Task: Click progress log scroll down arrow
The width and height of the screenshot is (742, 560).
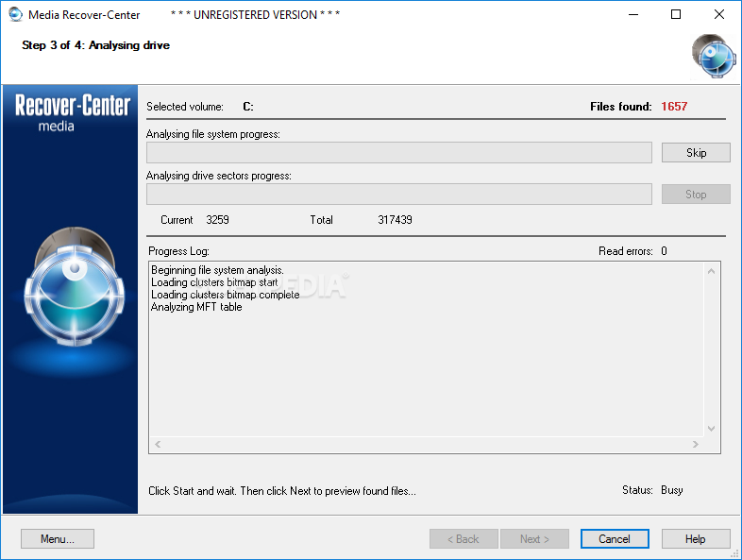Action: point(711,429)
